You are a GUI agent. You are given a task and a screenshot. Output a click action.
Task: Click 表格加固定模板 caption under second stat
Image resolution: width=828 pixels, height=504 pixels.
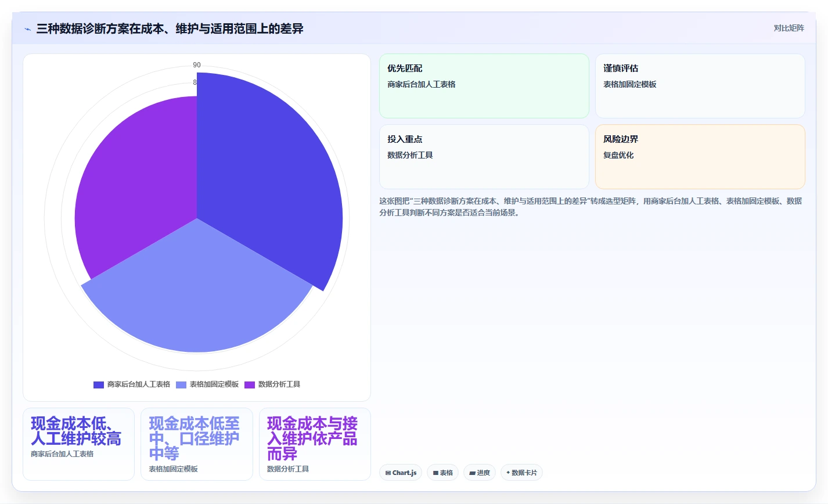point(173,469)
